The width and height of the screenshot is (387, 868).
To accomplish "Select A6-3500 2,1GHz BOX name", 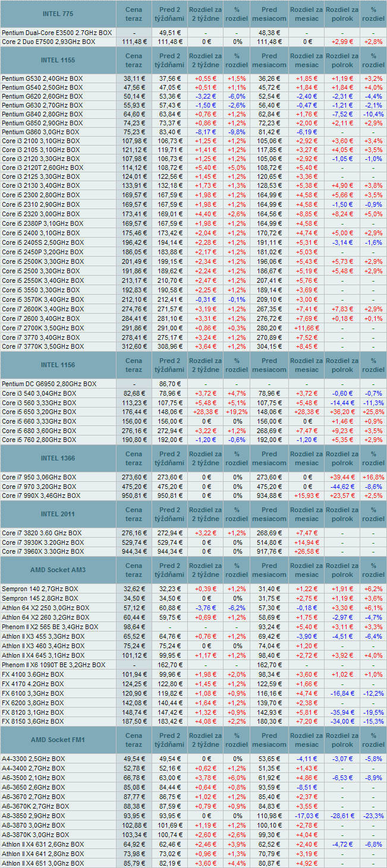I will (x=34, y=778).
